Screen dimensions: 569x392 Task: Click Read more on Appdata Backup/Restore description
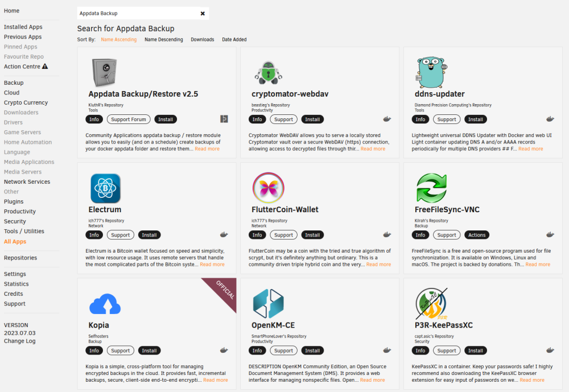click(207, 149)
